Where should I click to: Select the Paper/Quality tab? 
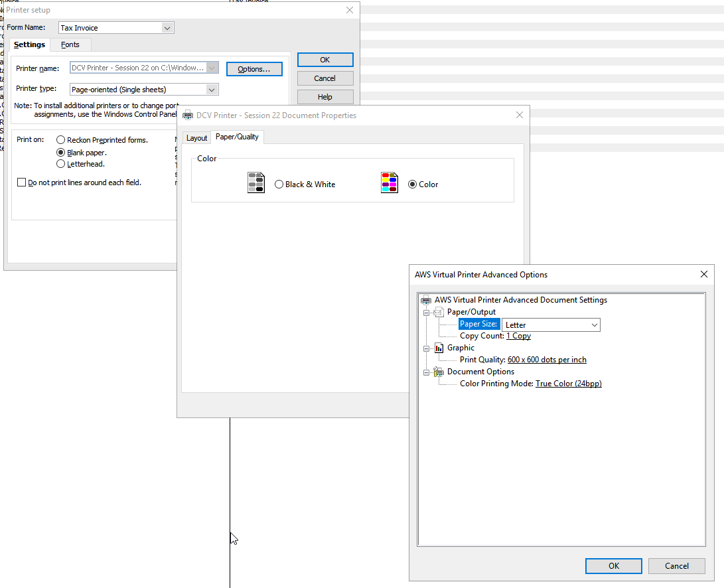(237, 137)
